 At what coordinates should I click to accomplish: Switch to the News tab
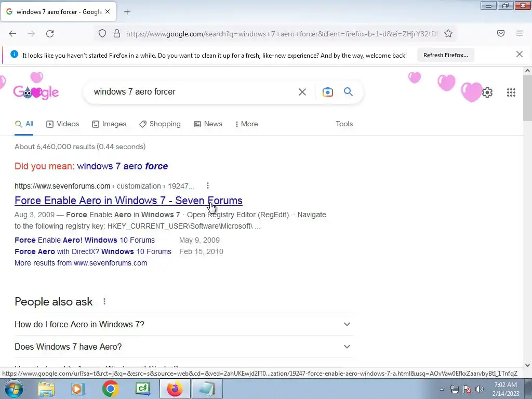208,124
